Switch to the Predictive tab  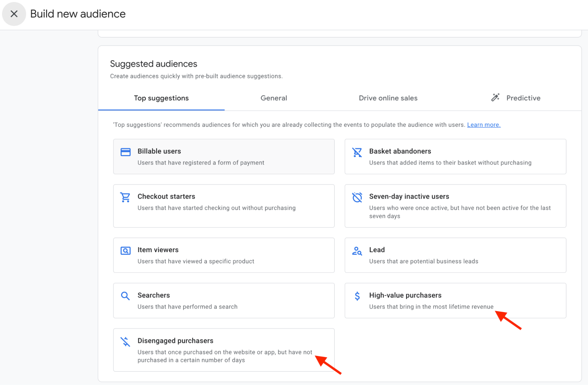[x=523, y=98]
